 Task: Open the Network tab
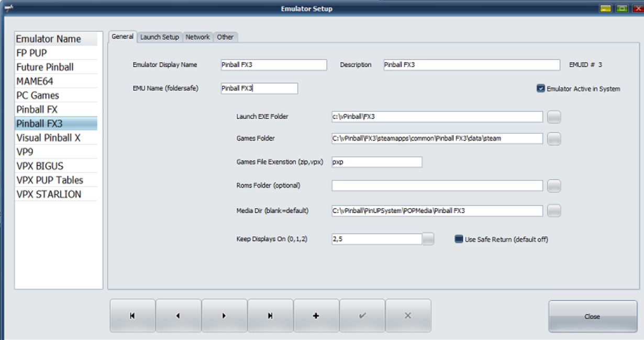point(198,37)
